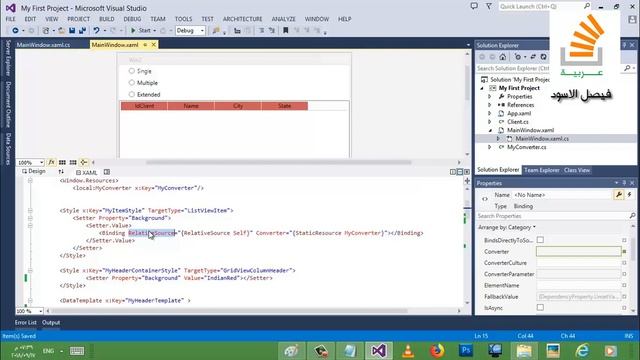
Task: Click the Undo arrow icon
Action: [x=96, y=31]
